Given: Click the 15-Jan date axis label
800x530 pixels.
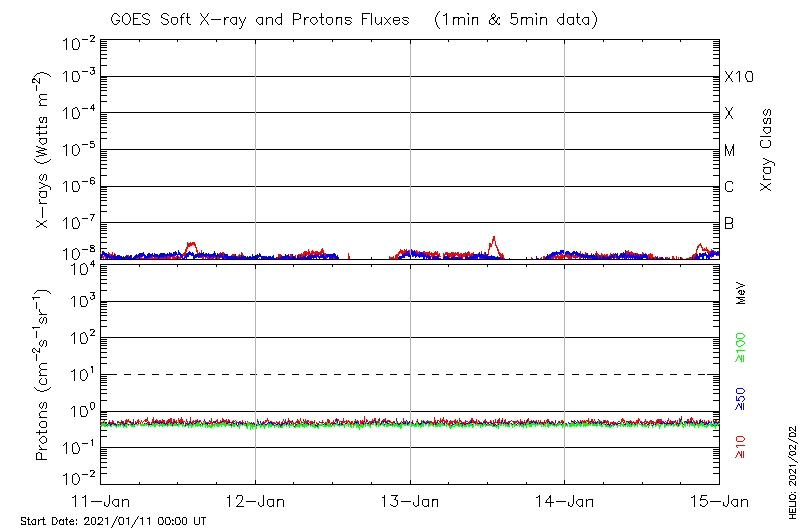Looking at the screenshot, I should coord(719,500).
